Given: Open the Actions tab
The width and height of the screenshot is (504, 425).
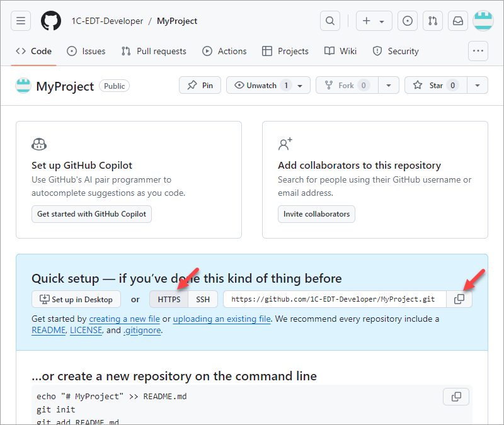Looking at the screenshot, I should 225,51.
